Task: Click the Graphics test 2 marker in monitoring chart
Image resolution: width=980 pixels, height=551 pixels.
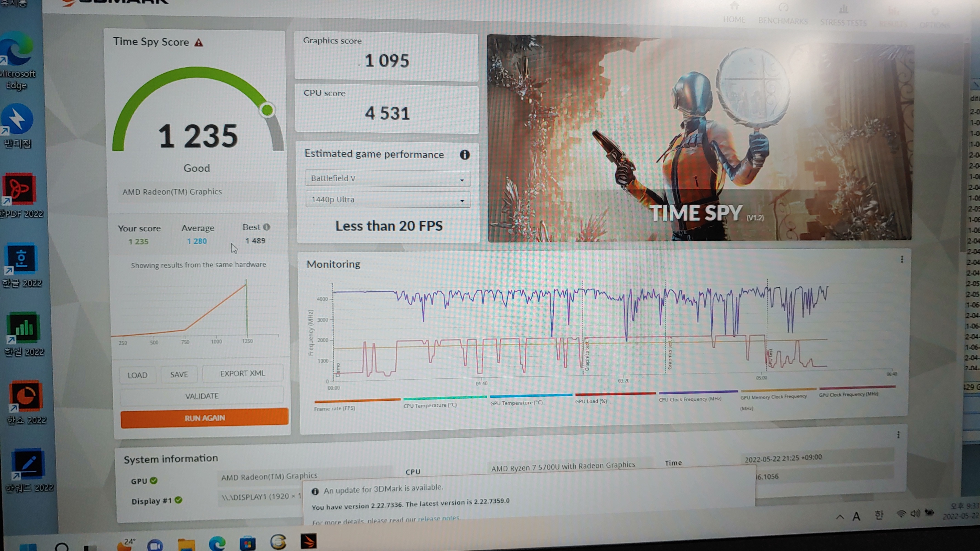Action: point(669,354)
